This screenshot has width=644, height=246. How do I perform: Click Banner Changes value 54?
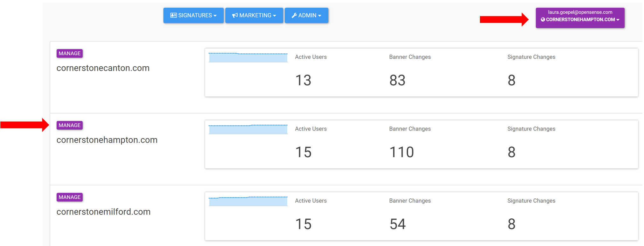click(398, 224)
